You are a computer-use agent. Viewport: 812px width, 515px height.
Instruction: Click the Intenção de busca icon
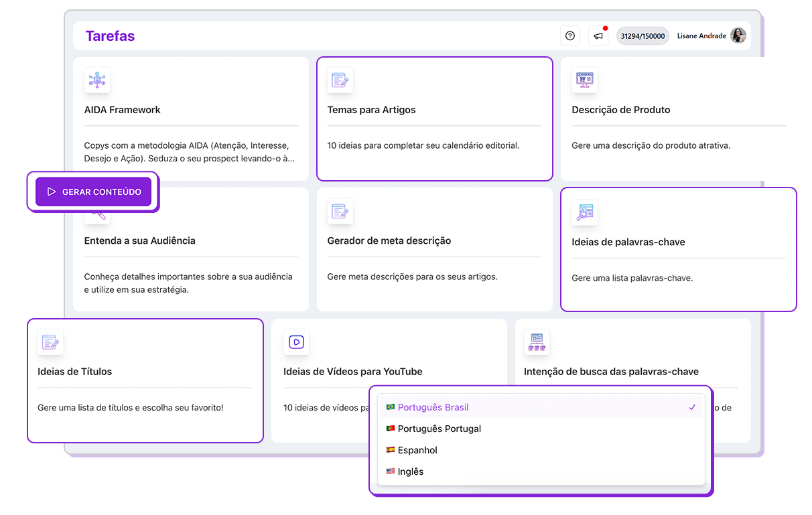(x=537, y=342)
